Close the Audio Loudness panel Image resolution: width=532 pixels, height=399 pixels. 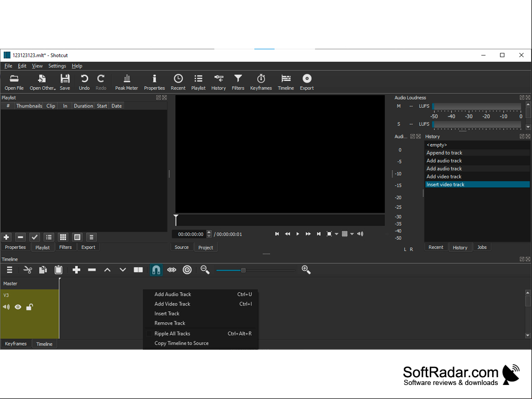pyautogui.click(x=528, y=98)
